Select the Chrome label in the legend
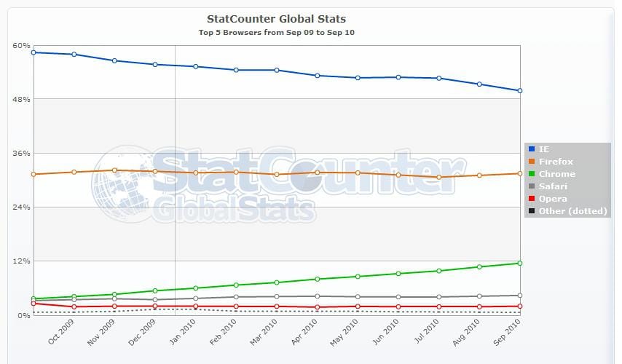The height and width of the screenshot is (364, 622). pyautogui.click(x=557, y=174)
